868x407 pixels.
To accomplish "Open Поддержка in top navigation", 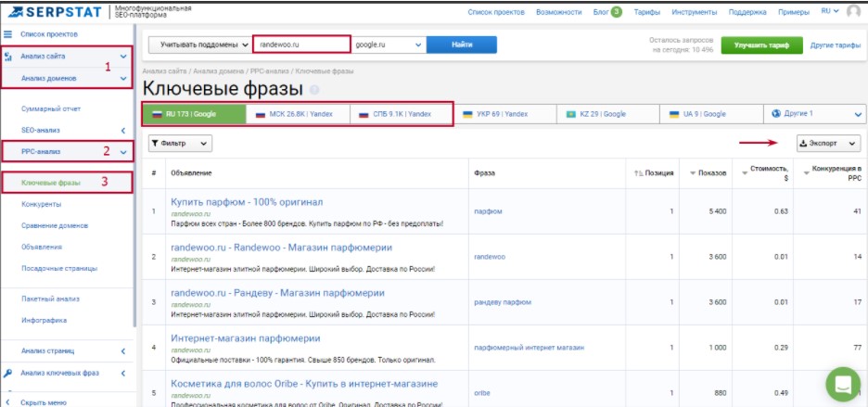I will tap(747, 12).
